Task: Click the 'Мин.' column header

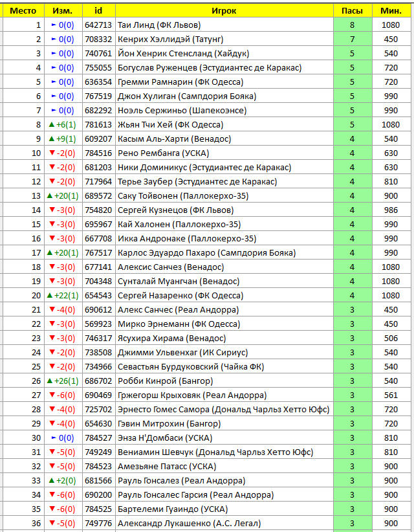Action: tap(391, 10)
